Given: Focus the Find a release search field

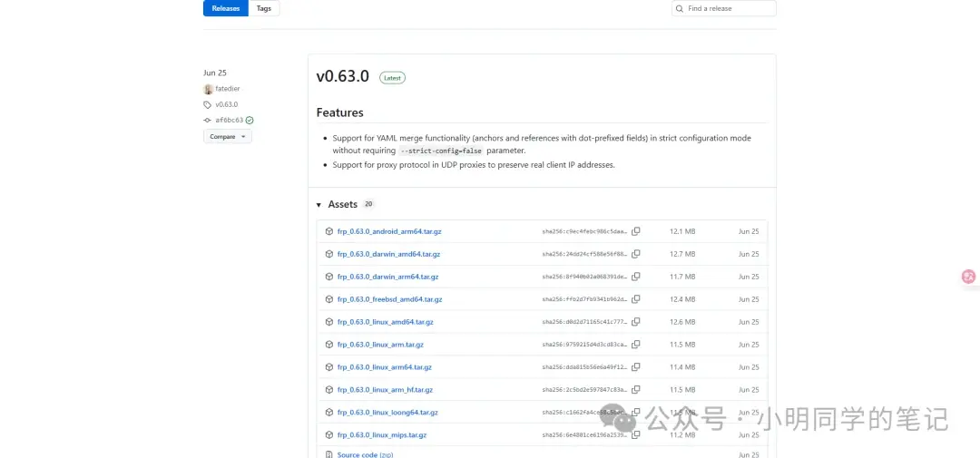Looking at the screenshot, I should point(724,9).
